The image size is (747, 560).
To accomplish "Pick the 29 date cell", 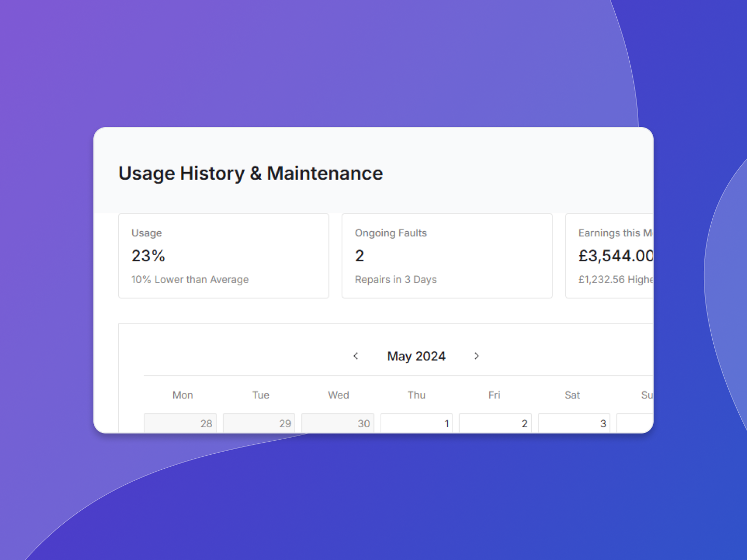I will click(x=259, y=423).
